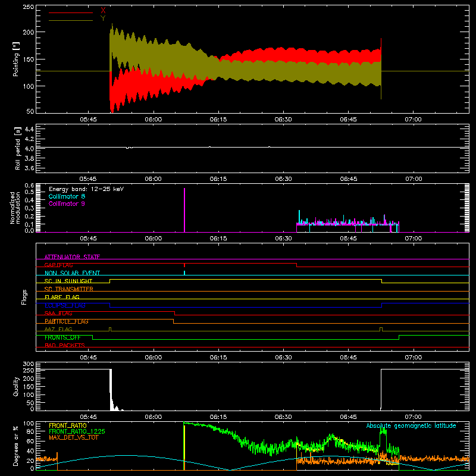The image size is (476, 476).
Task: Click the SC_TRANSMITTER flag label
Action: coord(68,289)
